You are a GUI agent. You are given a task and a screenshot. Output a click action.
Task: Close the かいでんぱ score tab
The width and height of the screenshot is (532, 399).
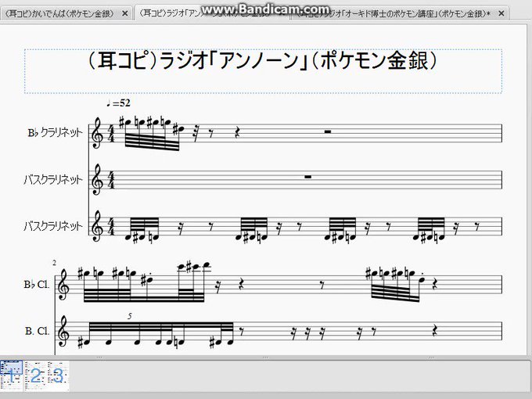124,13
